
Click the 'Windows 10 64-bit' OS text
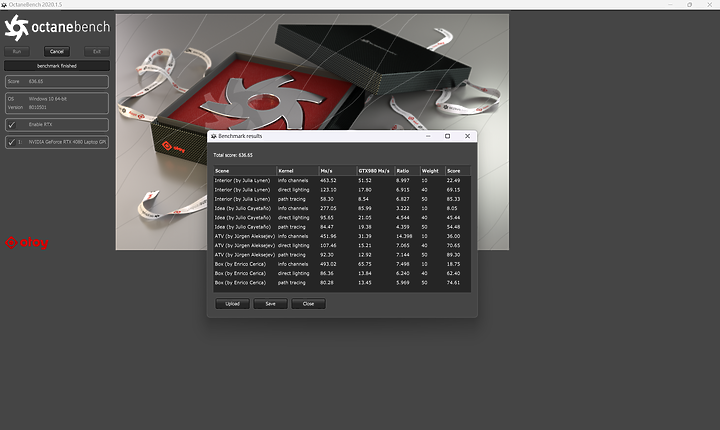pyautogui.click(x=48, y=99)
